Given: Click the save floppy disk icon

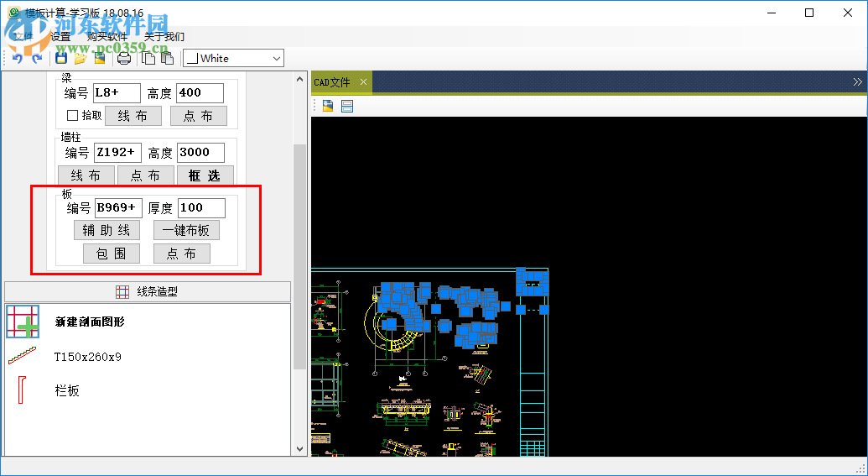Looking at the screenshot, I should [x=61, y=58].
